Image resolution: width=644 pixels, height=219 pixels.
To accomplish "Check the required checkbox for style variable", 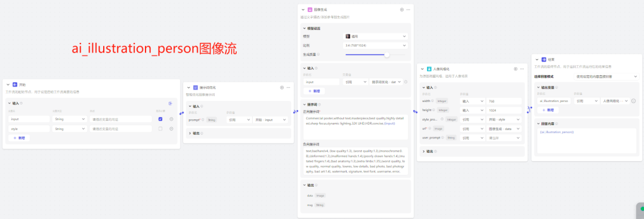I will coord(160,129).
